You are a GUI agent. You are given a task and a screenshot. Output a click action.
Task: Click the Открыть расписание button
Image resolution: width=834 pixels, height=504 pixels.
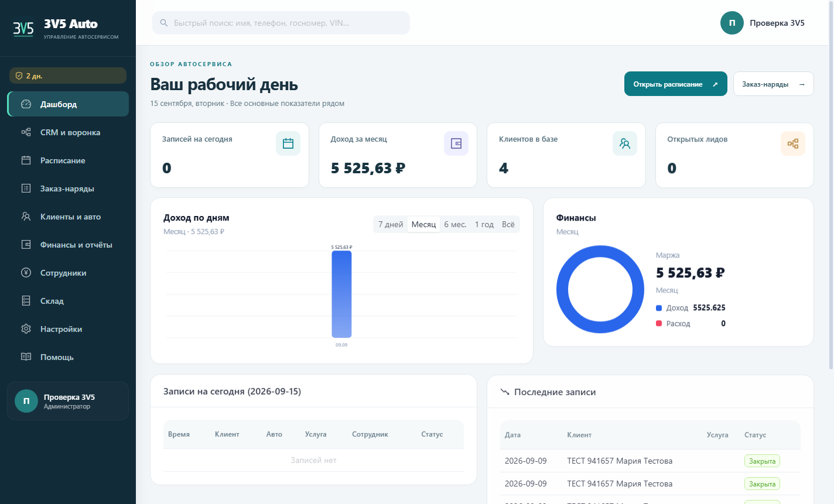click(676, 84)
